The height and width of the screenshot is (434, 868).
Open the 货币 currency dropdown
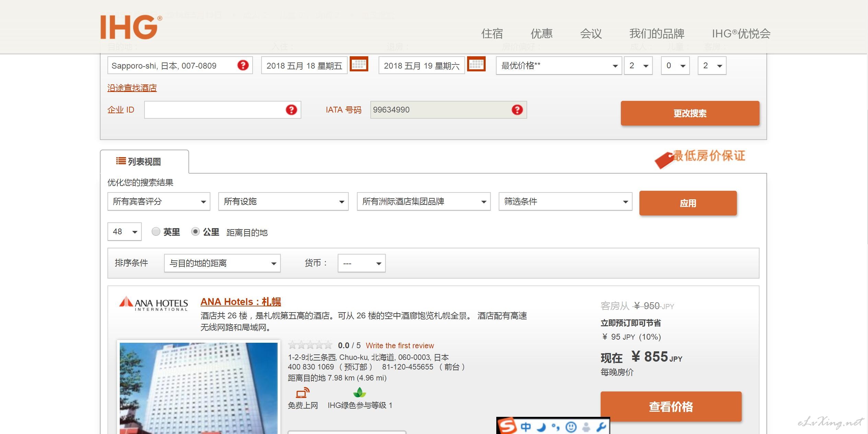point(362,263)
